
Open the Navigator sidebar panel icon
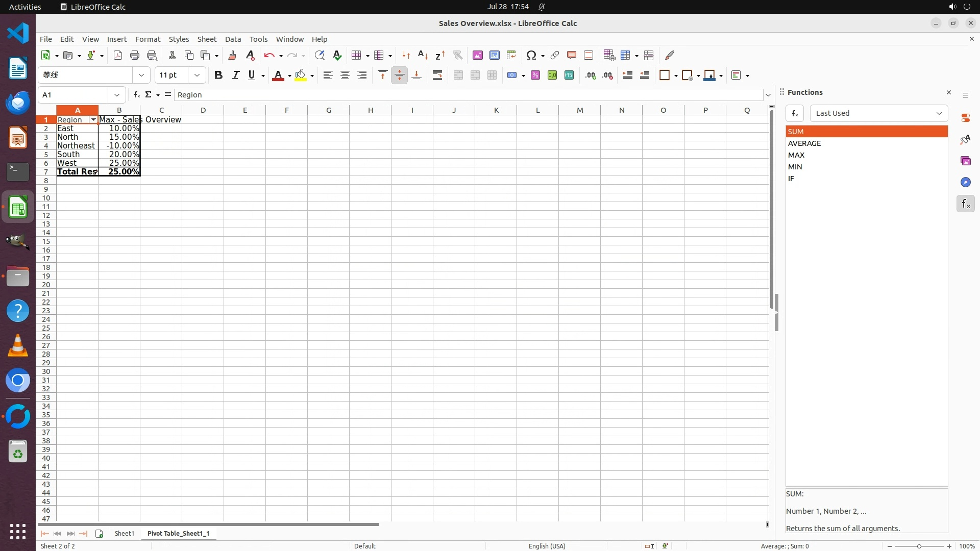[965, 182]
